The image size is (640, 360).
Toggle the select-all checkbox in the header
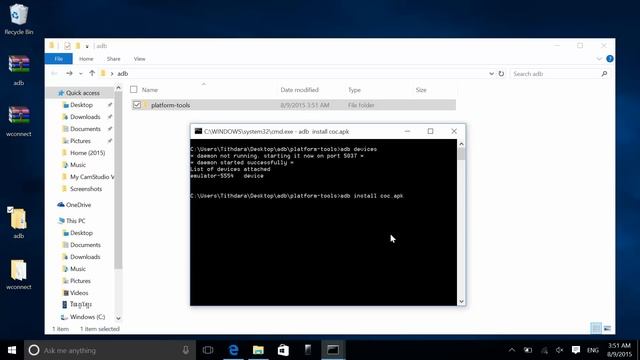(x=133, y=89)
